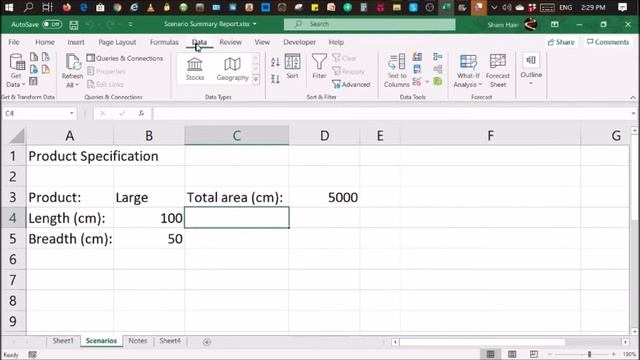Toggle the Filter funnel button
The height and width of the screenshot is (360, 640).
[x=319, y=67]
